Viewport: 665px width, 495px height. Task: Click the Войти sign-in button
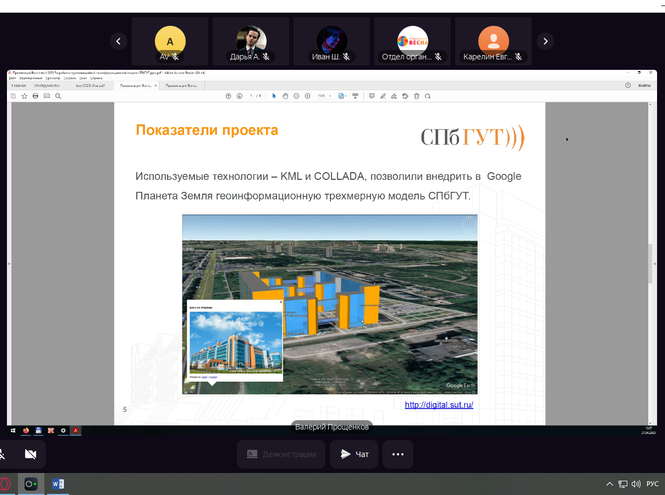point(644,86)
